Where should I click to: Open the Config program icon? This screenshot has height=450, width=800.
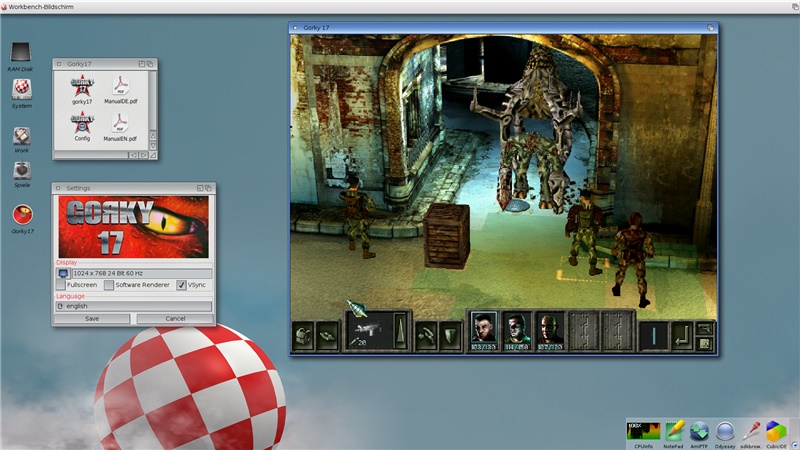pos(82,127)
